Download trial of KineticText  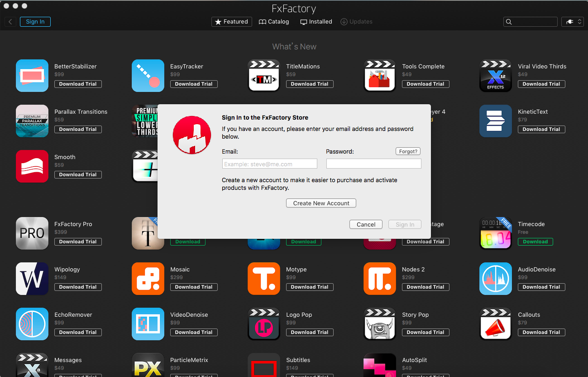point(541,129)
